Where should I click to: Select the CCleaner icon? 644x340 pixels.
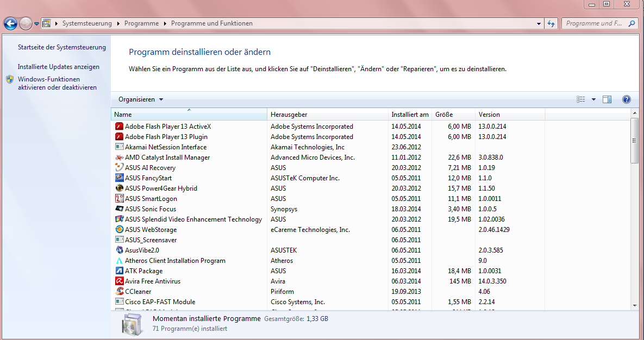click(119, 292)
